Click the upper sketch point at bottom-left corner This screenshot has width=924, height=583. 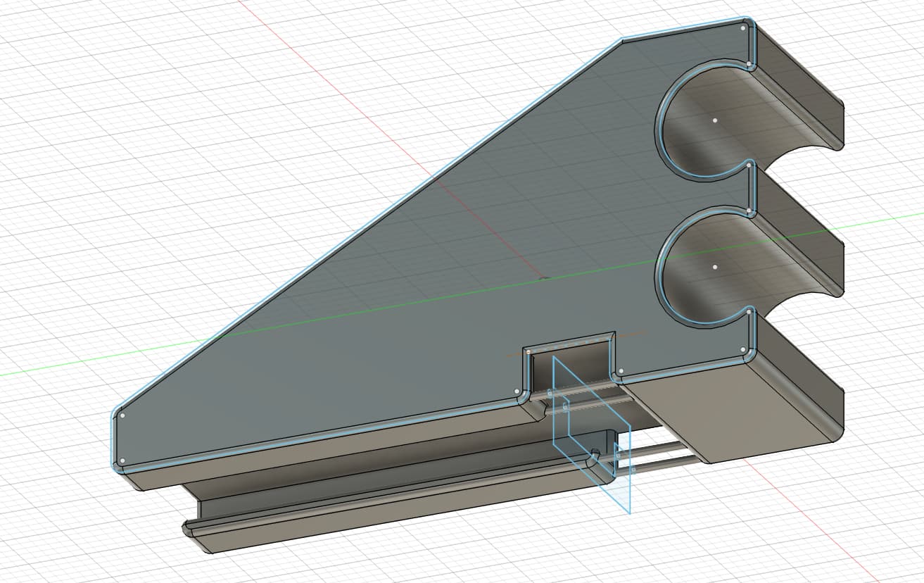coord(122,415)
